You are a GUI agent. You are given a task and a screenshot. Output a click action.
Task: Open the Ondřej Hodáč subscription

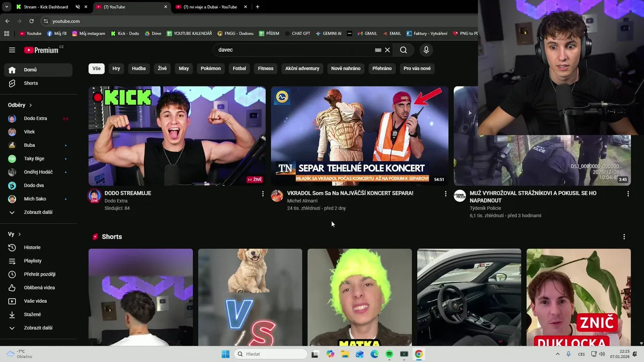[x=38, y=172]
